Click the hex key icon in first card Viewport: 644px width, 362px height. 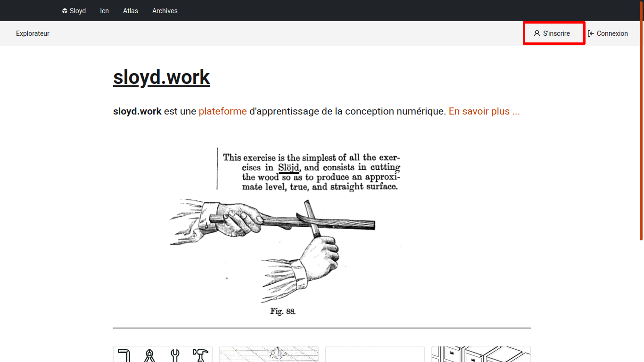coord(124,355)
